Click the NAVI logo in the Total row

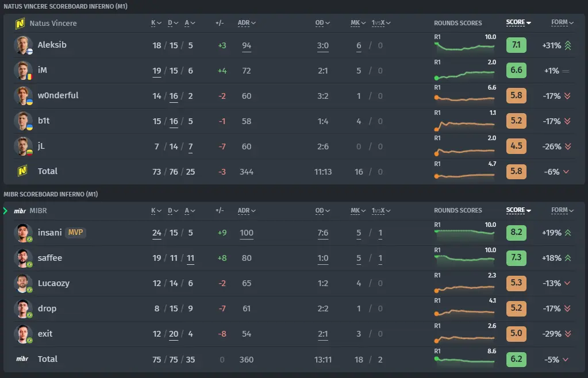[x=22, y=171]
